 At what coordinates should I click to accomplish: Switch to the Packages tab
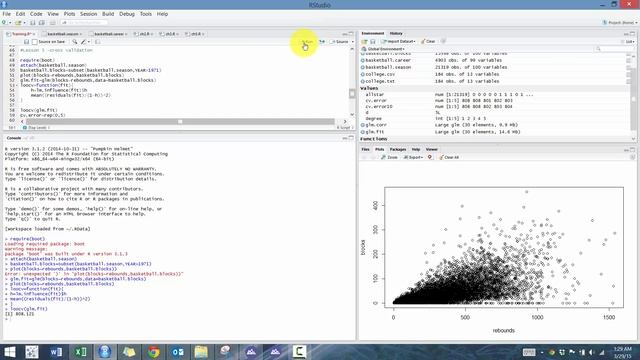point(398,149)
